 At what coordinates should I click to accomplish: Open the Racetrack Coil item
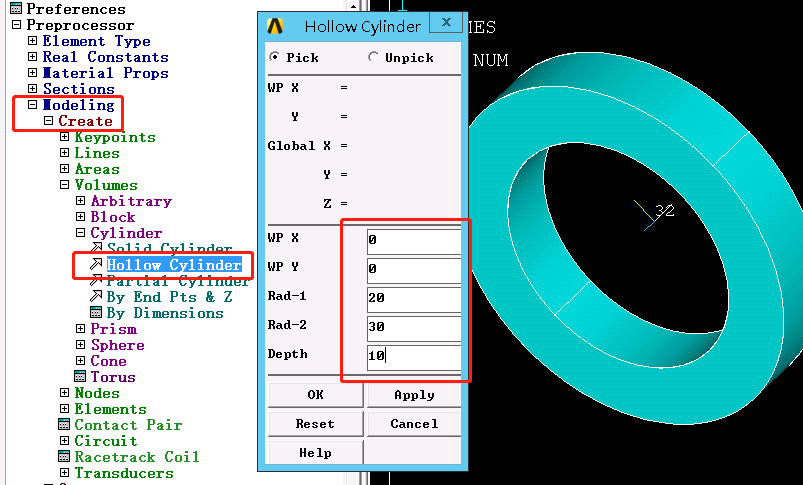pos(137,456)
